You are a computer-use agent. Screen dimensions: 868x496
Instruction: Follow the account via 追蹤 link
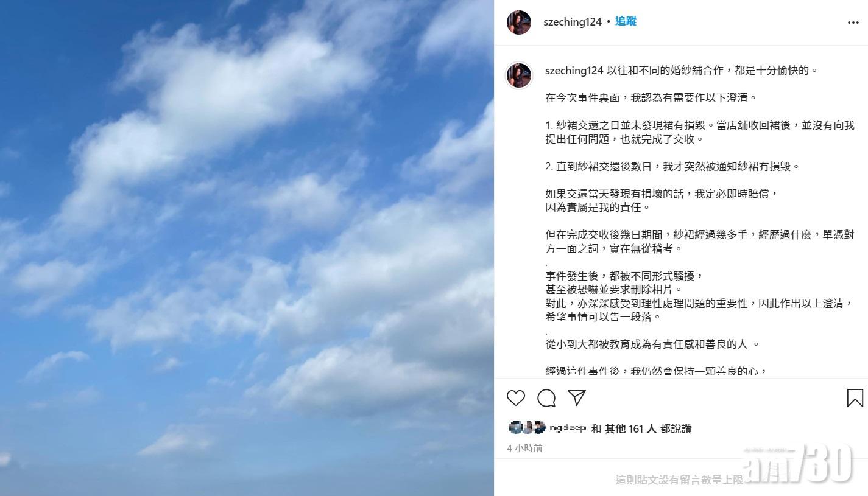point(626,21)
